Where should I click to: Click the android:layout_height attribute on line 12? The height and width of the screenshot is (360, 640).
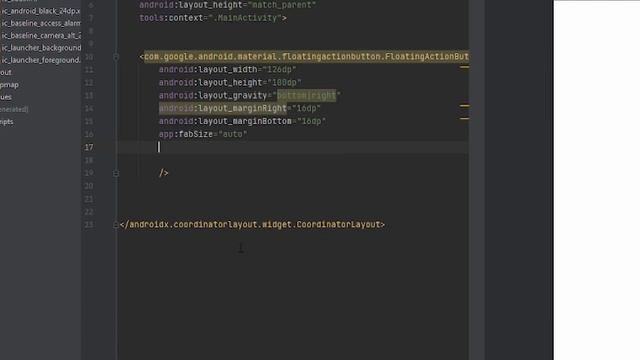tap(211, 82)
